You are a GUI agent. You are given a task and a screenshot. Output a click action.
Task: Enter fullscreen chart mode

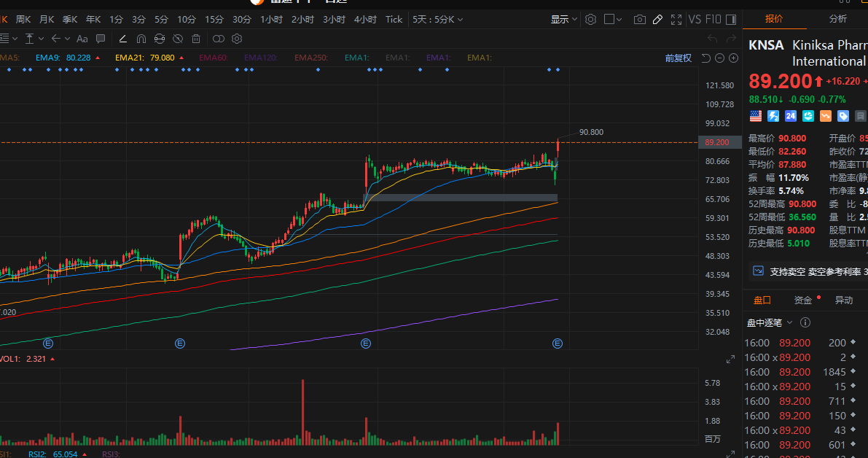pyautogui.click(x=676, y=20)
